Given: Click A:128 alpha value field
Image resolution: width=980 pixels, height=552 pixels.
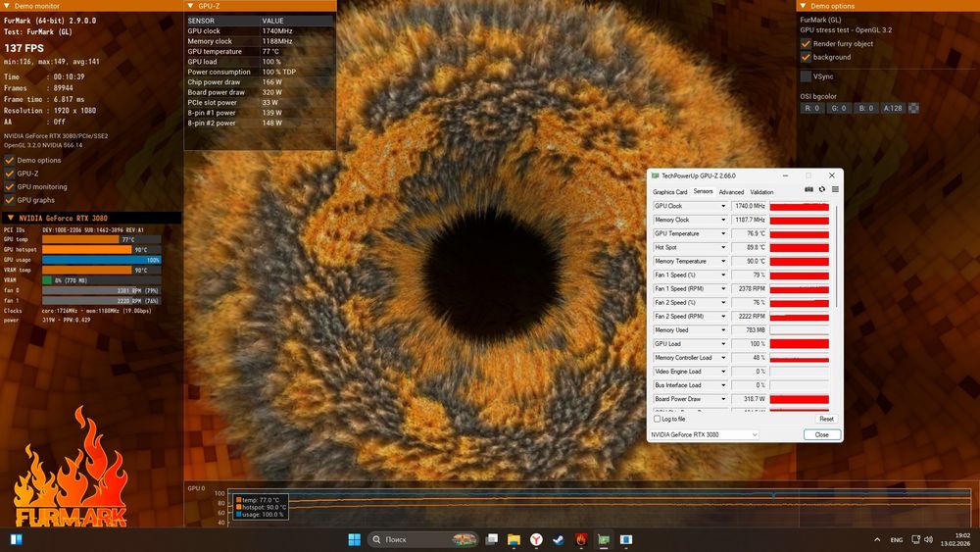Looking at the screenshot, I should 893,108.
